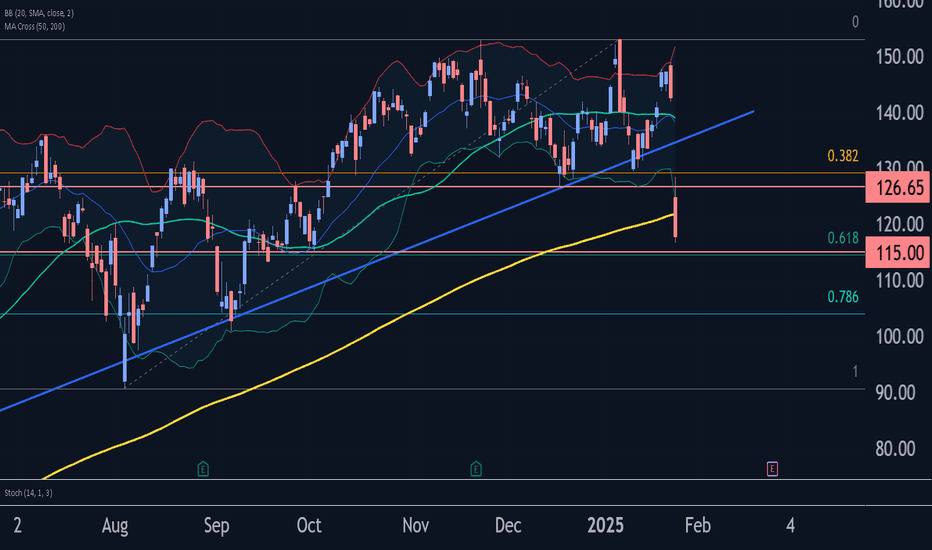Click the green earnings marker under September
Image resolution: width=932 pixels, height=550 pixels.
(x=203, y=469)
